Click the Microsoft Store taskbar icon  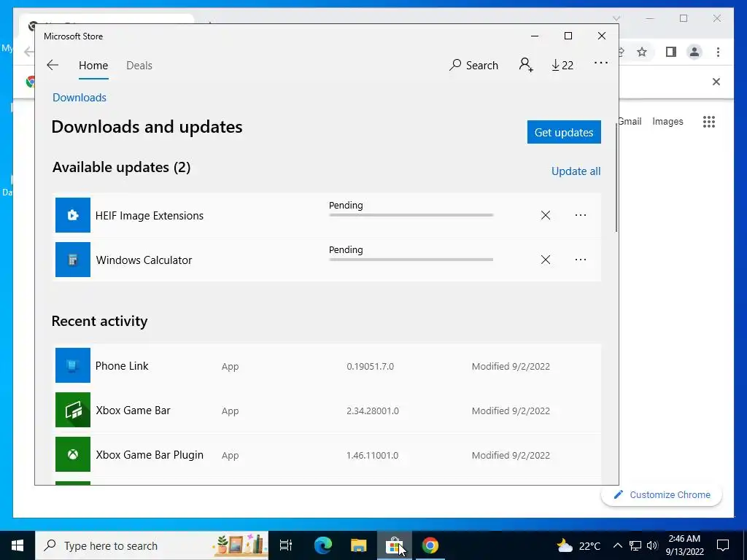[x=395, y=545]
